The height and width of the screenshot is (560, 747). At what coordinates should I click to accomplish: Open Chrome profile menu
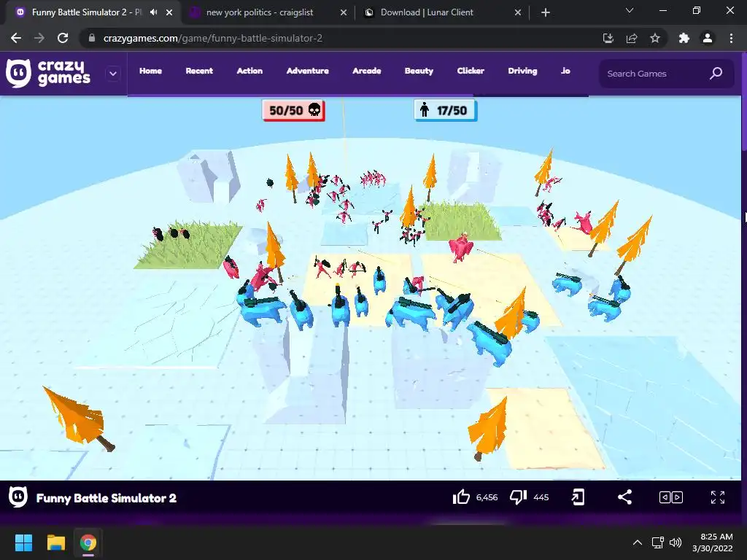coord(708,38)
